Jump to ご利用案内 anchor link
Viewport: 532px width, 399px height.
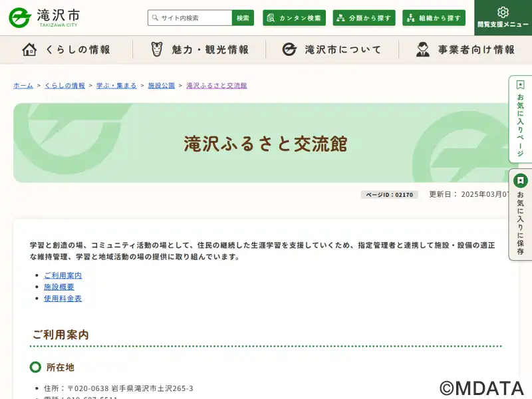(63, 275)
